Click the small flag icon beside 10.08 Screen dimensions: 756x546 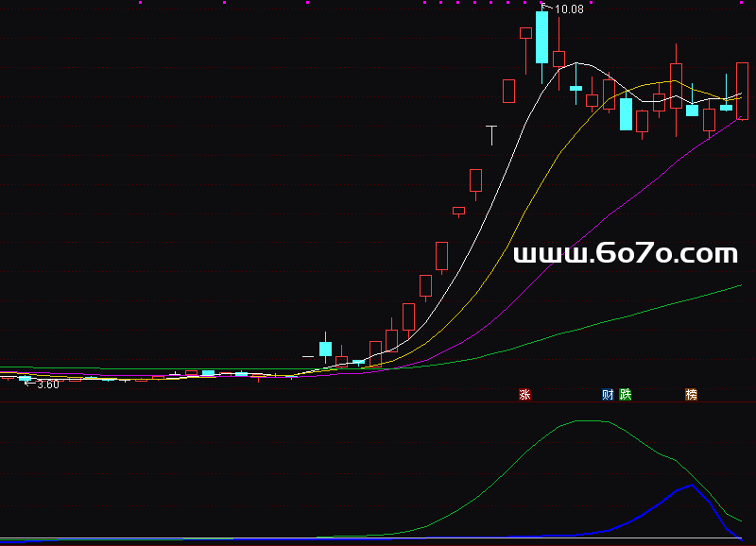(x=543, y=8)
